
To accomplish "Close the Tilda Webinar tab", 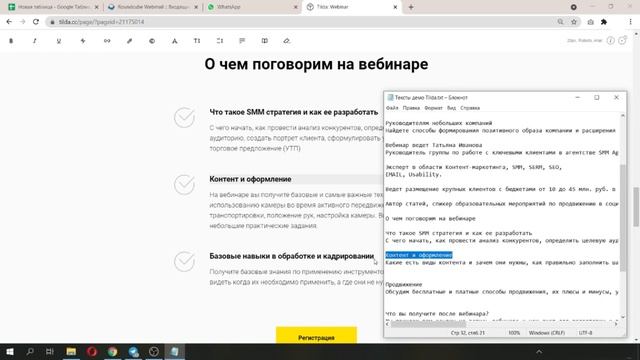I will [395, 7].
